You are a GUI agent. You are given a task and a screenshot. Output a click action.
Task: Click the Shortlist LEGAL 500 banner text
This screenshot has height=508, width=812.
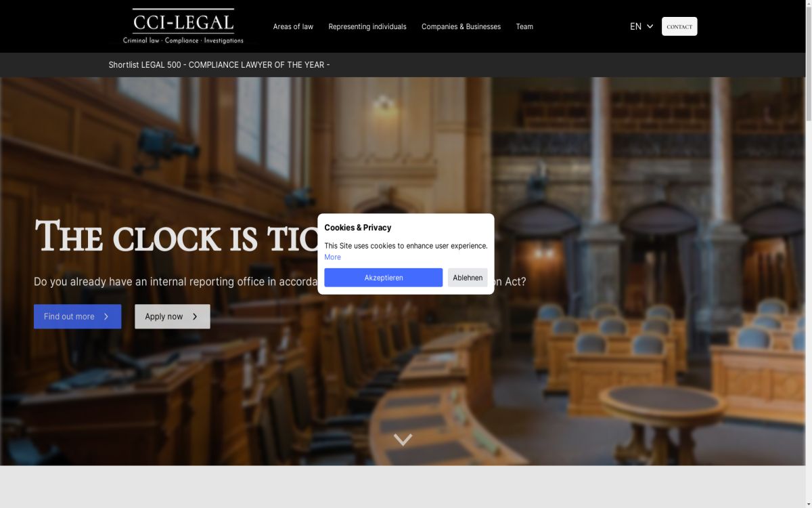coord(219,65)
